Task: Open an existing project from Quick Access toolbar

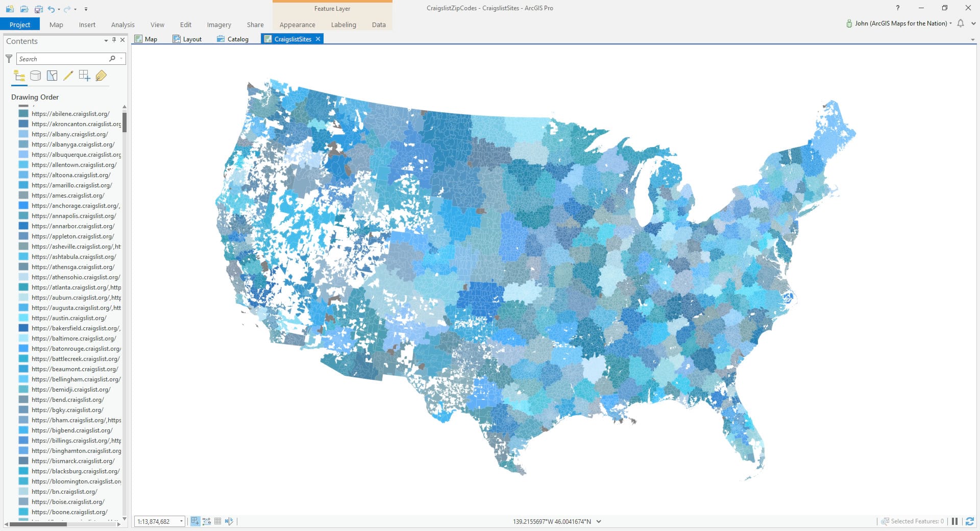Action: click(x=24, y=9)
